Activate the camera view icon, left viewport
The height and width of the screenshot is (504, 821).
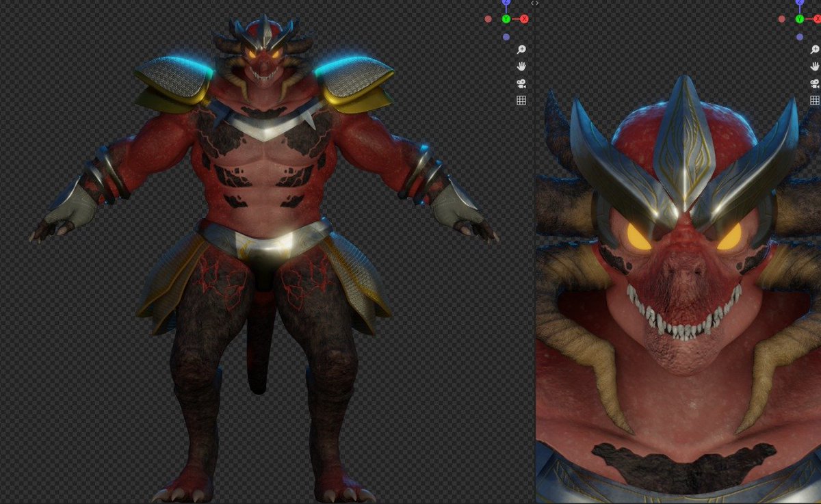521,84
